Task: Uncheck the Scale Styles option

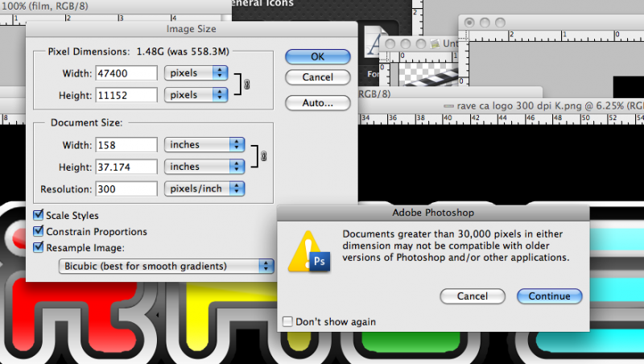Action: click(x=38, y=214)
